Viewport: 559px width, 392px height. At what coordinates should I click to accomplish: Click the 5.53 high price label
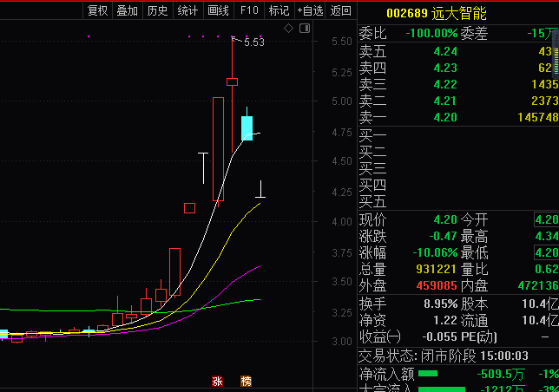[253, 42]
